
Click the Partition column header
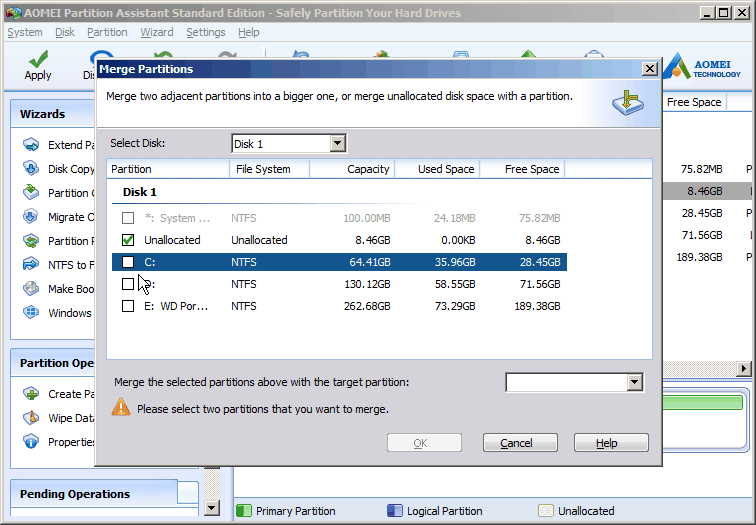coord(168,169)
